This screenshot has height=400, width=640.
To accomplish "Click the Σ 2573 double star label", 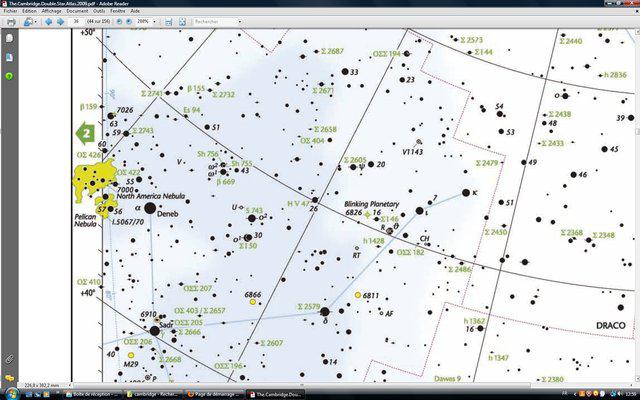I will 471,40.
